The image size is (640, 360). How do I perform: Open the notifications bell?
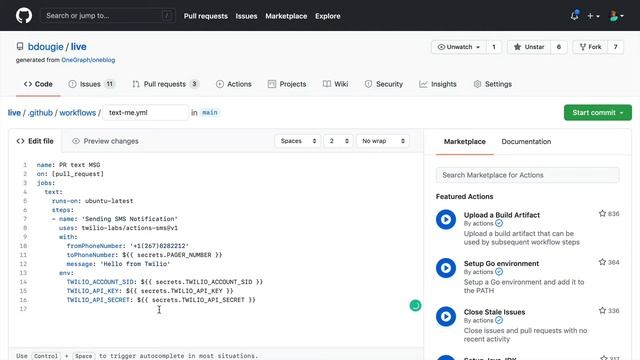tap(574, 16)
